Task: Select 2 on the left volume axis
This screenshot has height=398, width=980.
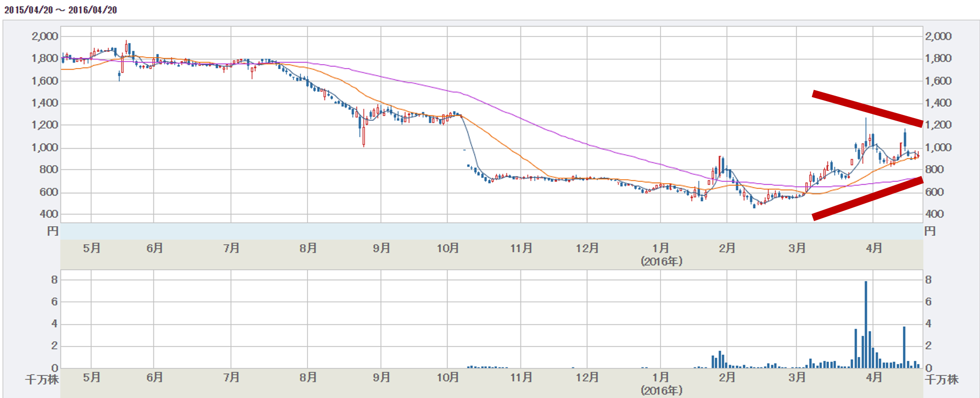Action: point(54,346)
